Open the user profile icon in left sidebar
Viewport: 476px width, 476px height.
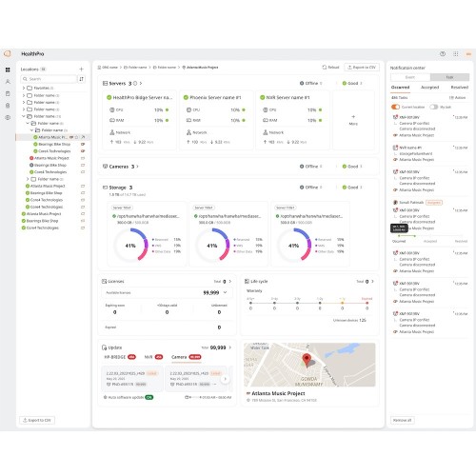click(8, 82)
